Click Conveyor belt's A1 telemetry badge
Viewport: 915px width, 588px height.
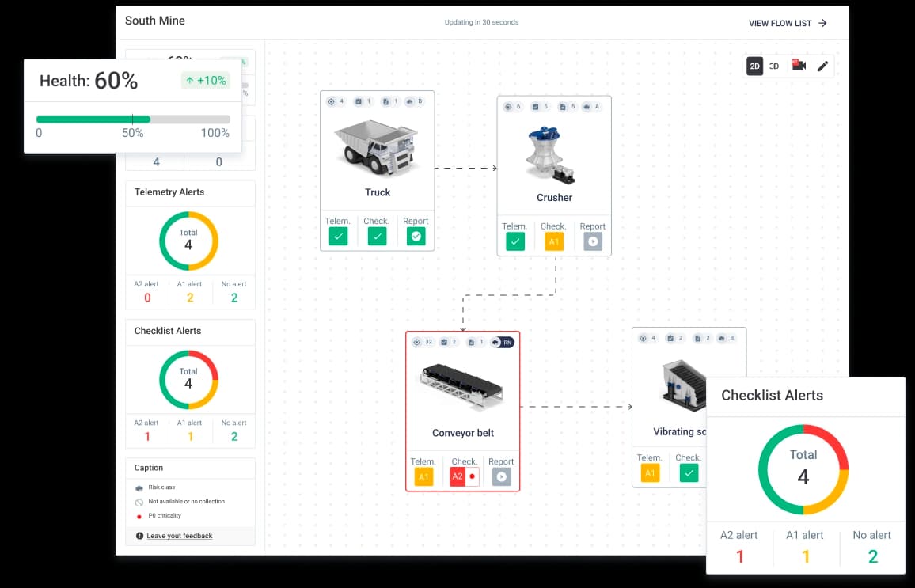[x=423, y=476]
